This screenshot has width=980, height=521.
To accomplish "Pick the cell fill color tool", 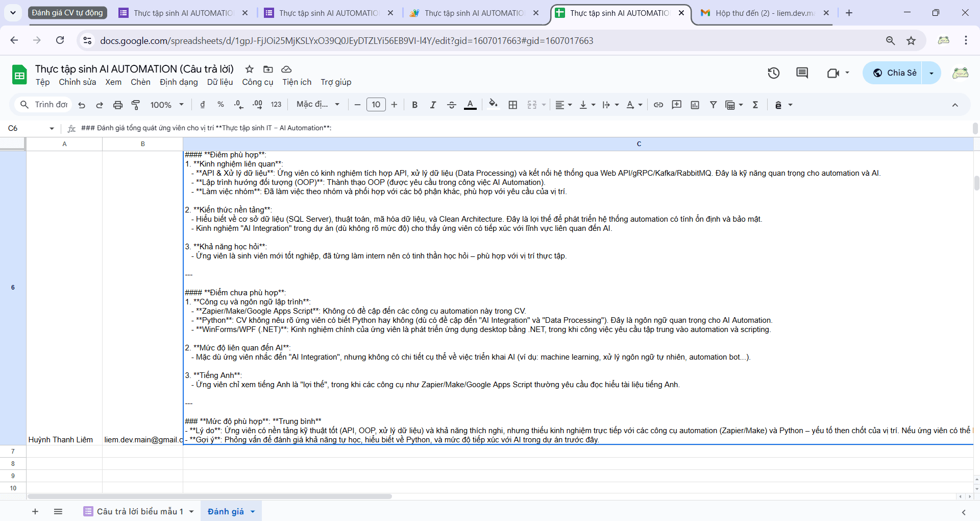I will click(x=493, y=105).
